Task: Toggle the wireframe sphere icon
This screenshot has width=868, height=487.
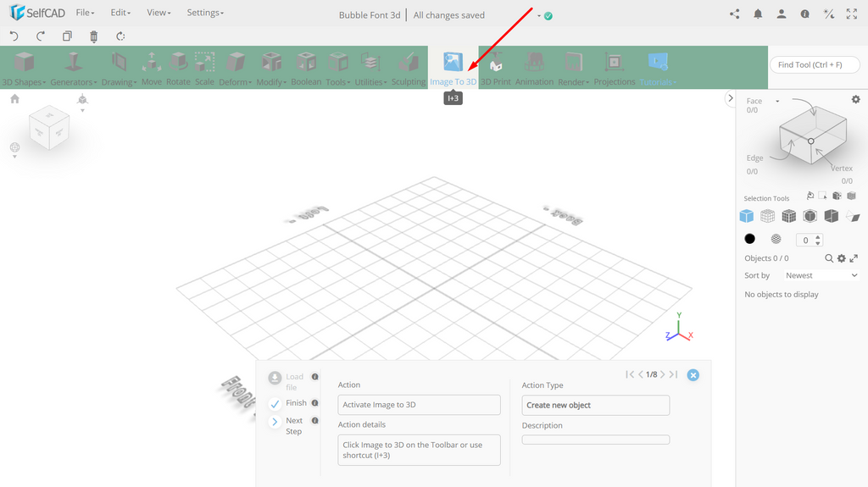Action: (776, 239)
